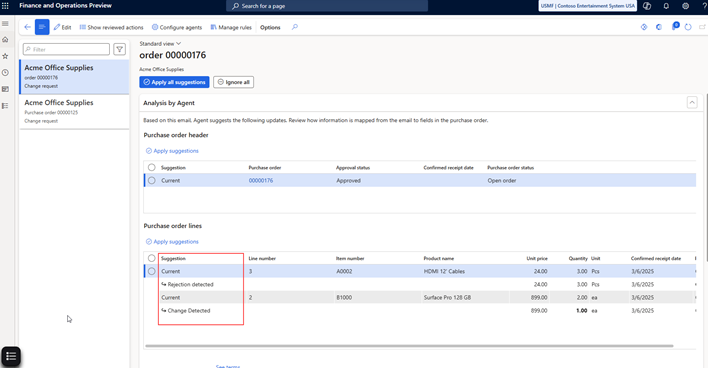Expand the left navigation hamburger menu
The width and height of the screenshot is (708, 368).
pyautogui.click(x=5, y=23)
